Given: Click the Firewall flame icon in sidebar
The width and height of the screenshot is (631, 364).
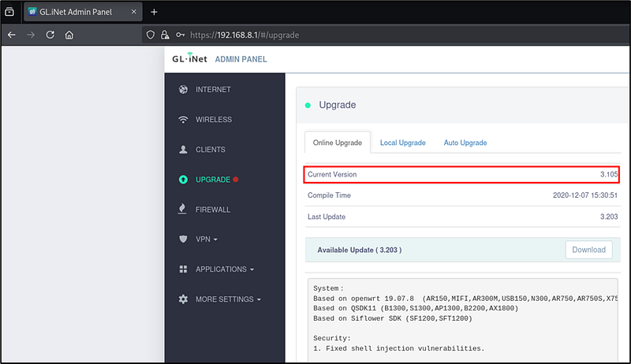Looking at the screenshot, I should [182, 209].
